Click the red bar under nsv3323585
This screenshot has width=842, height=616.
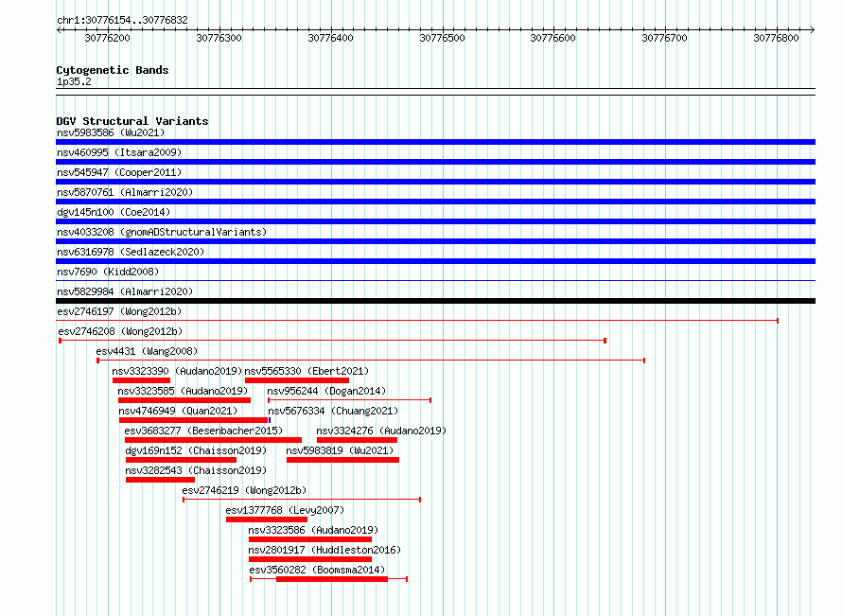pos(184,400)
